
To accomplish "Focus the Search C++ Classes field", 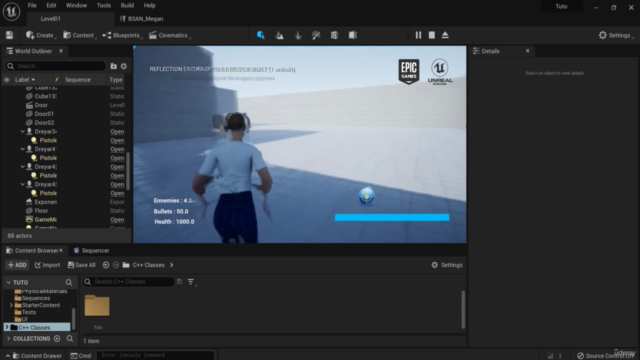I will (128, 282).
